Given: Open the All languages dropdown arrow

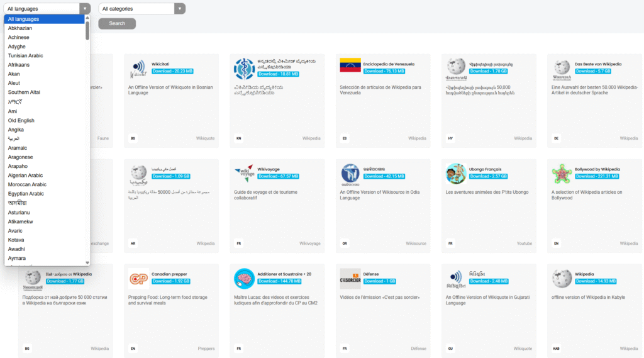Looking at the screenshot, I should [x=85, y=9].
